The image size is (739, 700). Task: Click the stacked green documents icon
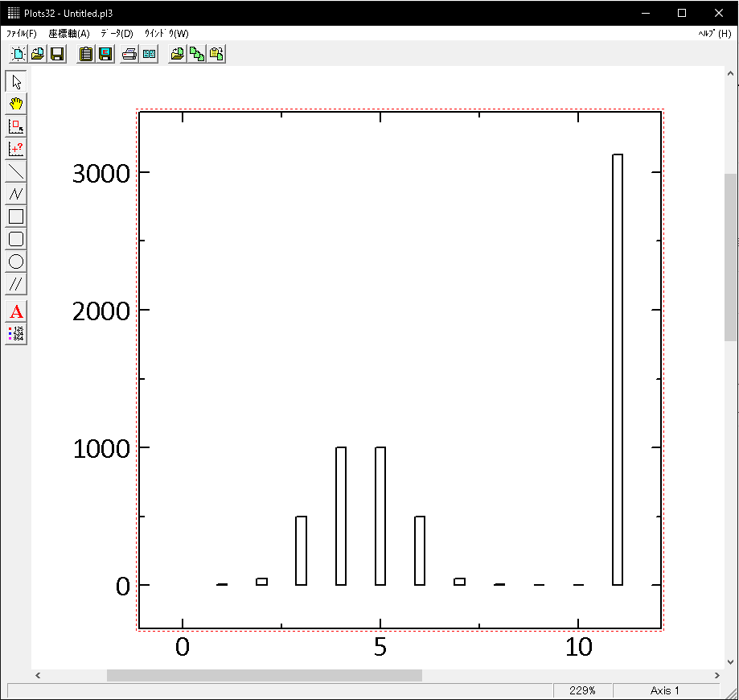[197, 54]
